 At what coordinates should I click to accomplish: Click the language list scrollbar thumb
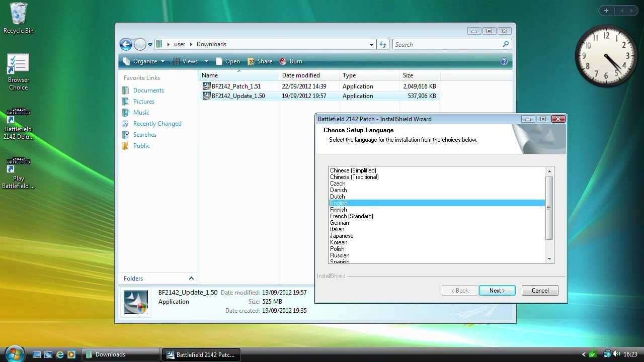549,208
